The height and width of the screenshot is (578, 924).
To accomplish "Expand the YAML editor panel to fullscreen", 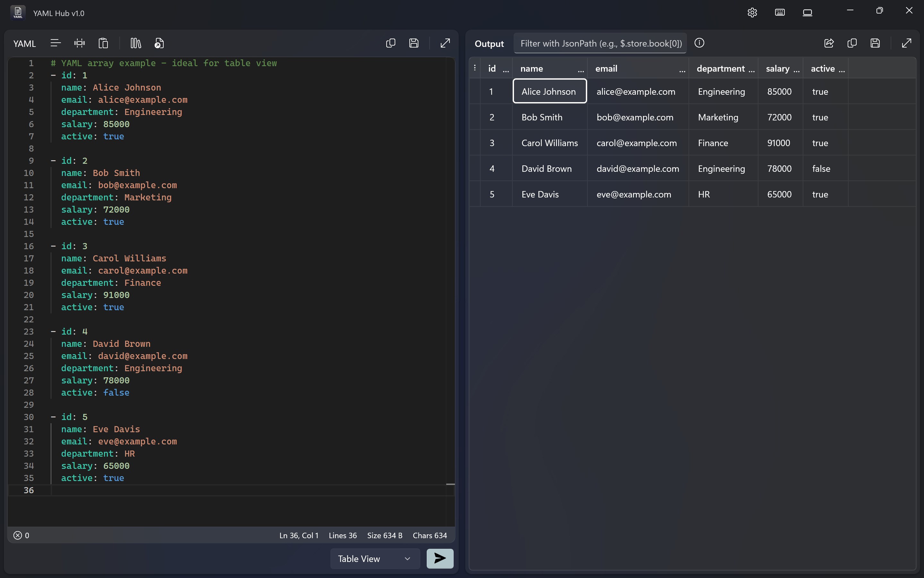I will pos(445,43).
